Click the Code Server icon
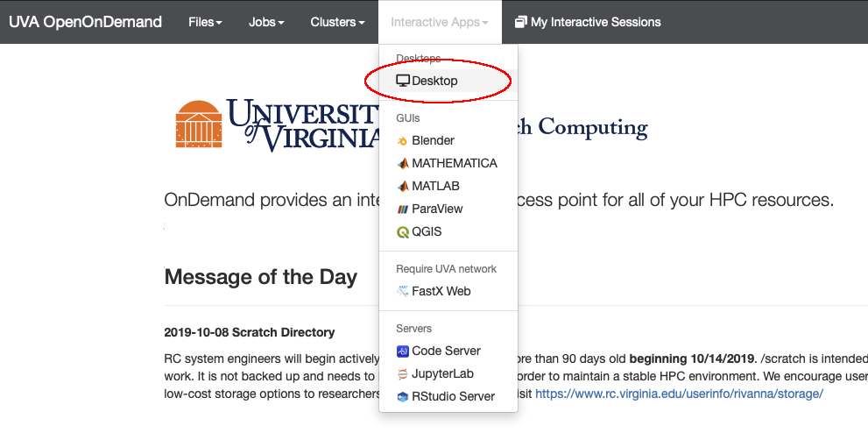Image resolution: width=868 pixels, height=433 pixels. click(403, 351)
